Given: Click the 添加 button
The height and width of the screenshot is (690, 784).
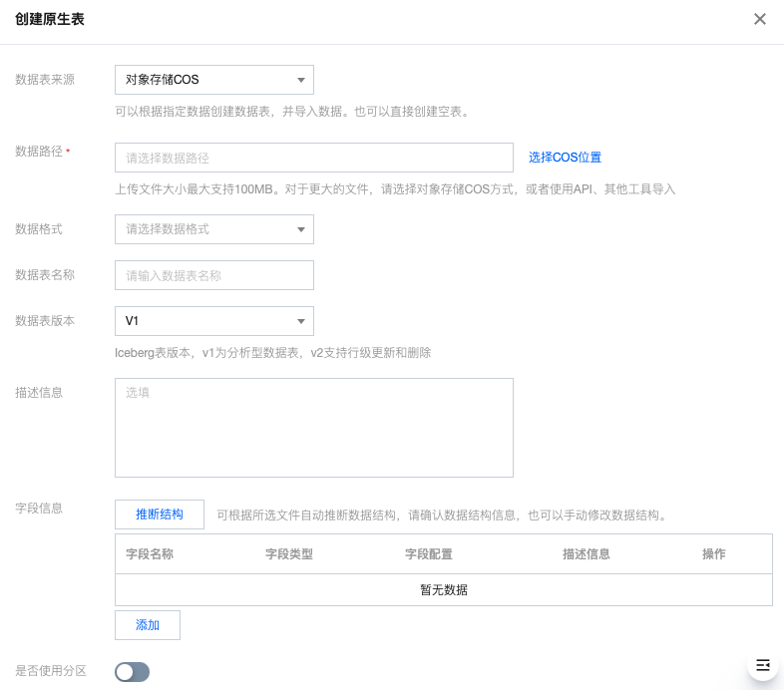Looking at the screenshot, I should pyautogui.click(x=148, y=625).
